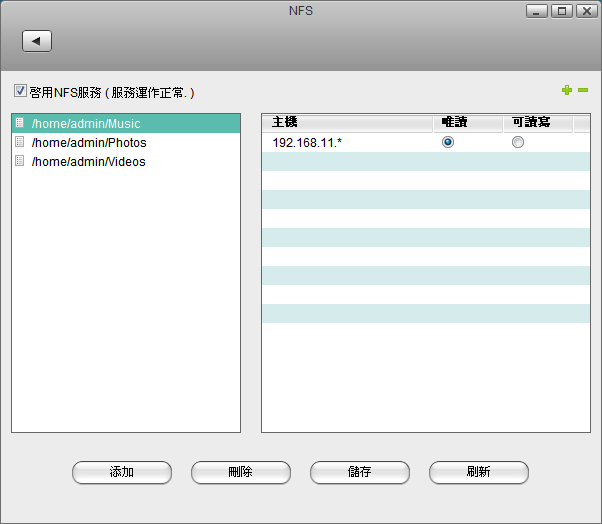Select the /home/admin/Music share
The image size is (602, 524).
(x=86, y=124)
